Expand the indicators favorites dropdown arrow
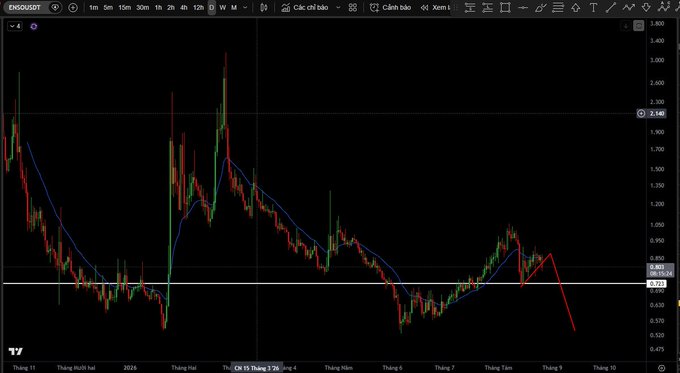Image resolution: width=680 pixels, height=373 pixels. click(x=339, y=7)
